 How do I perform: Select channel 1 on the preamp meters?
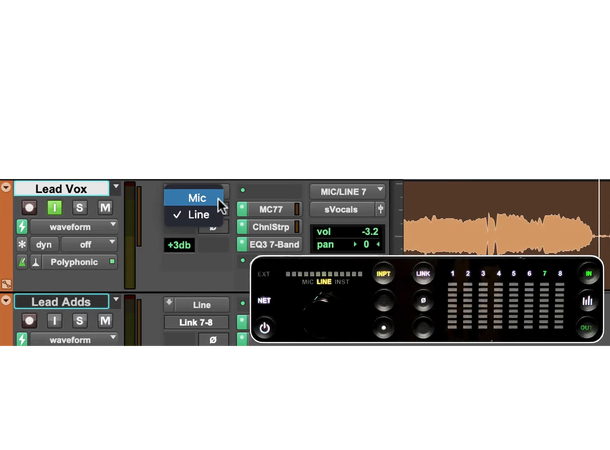click(452, 274)
